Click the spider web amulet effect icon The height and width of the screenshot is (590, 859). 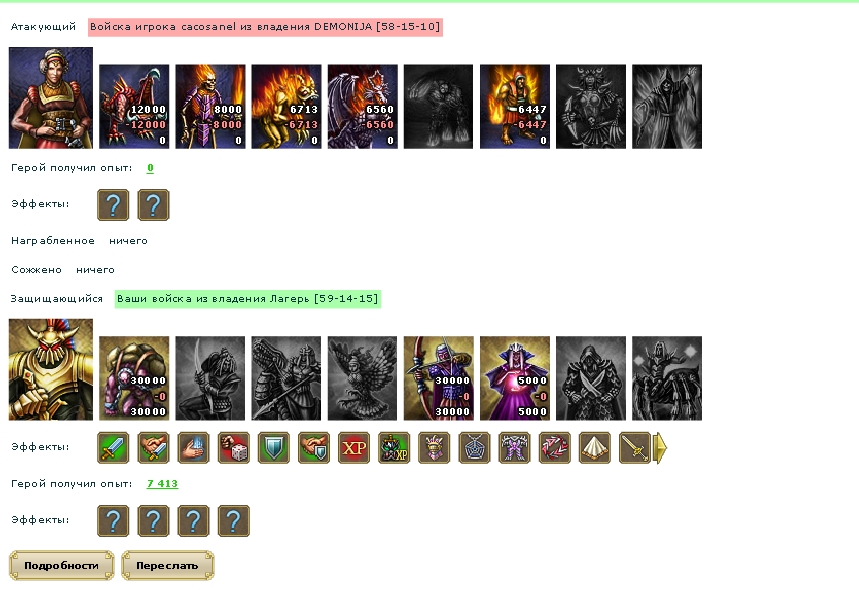pyautogui.click(x=474, y=448)
